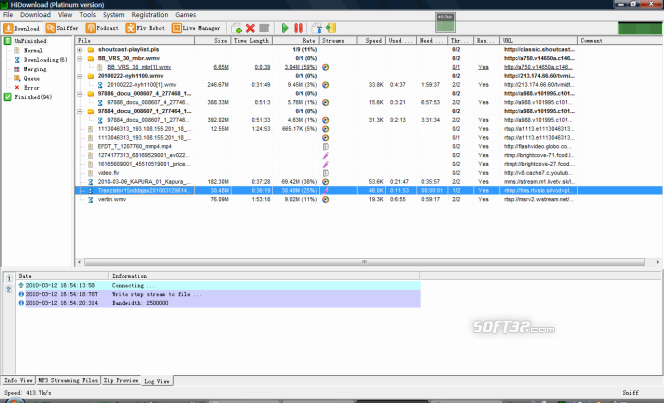Switch to log page 1 icon

[9, 278]
